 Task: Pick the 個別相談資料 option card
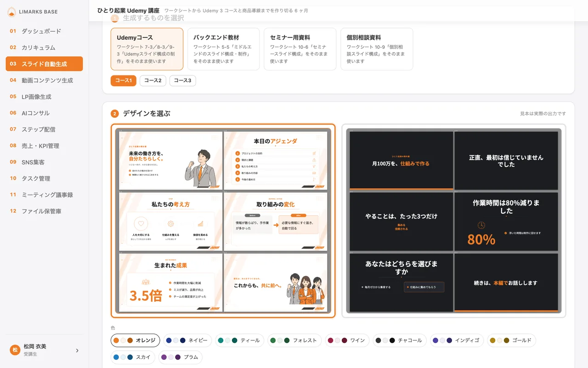(377, 49)
